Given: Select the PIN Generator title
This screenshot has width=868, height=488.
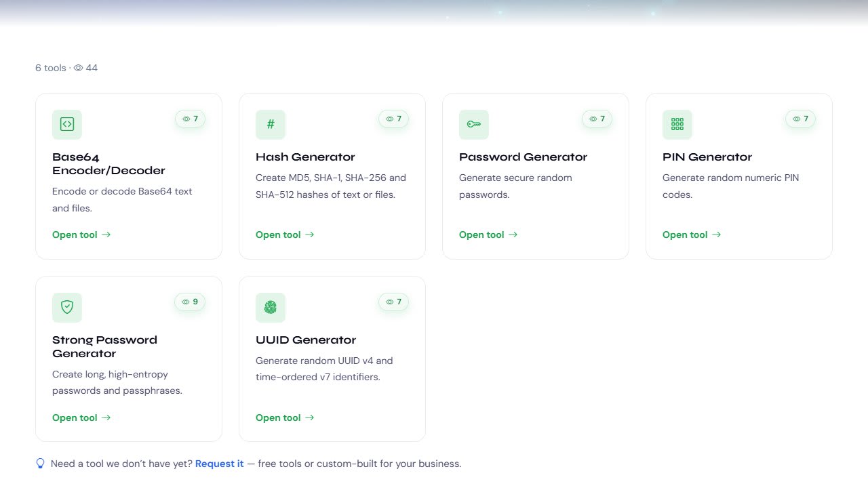Looking at the screenshot, I should coord(707,157).
